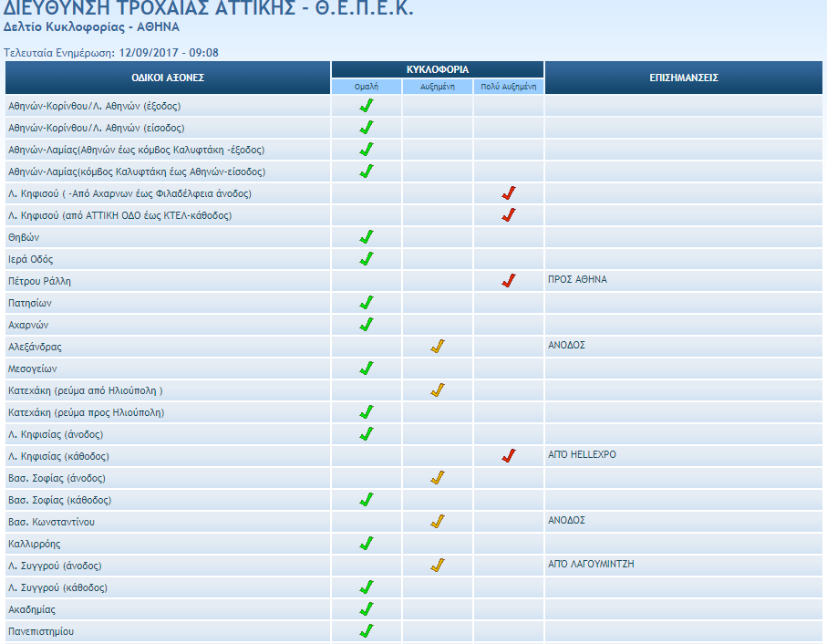Click the red checkmark for Λ. Κηφισού Αχαρνών-Φιλαδέλφεια
827x644 pixels.
click(509, 193)
